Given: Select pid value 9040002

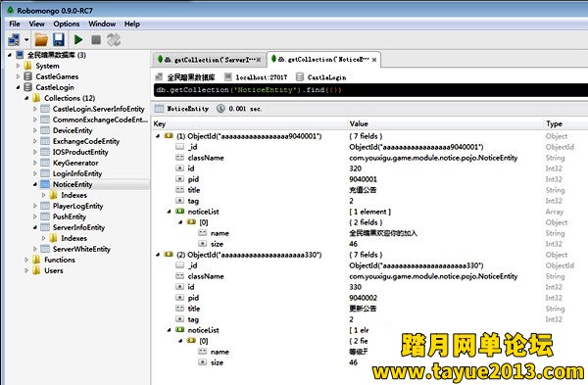Looking at the screenshot, I should pyautogui.click(x=363, y=298).
